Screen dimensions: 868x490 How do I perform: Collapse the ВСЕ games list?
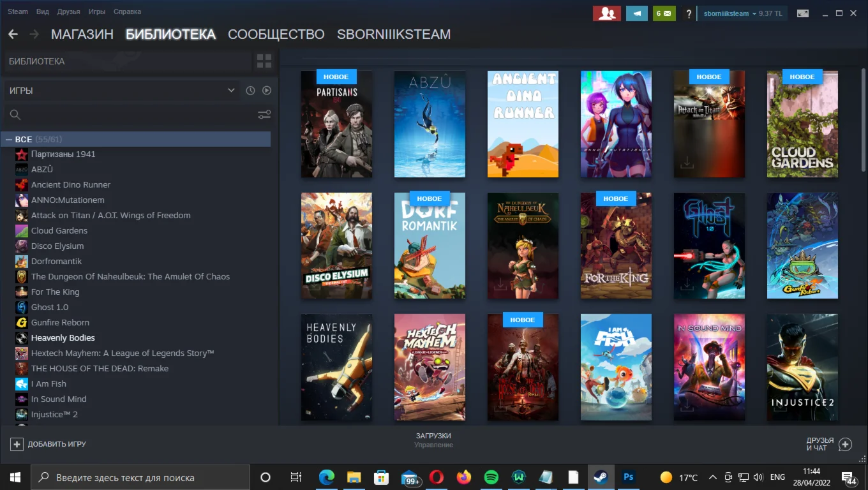click(x=9, y=139)
